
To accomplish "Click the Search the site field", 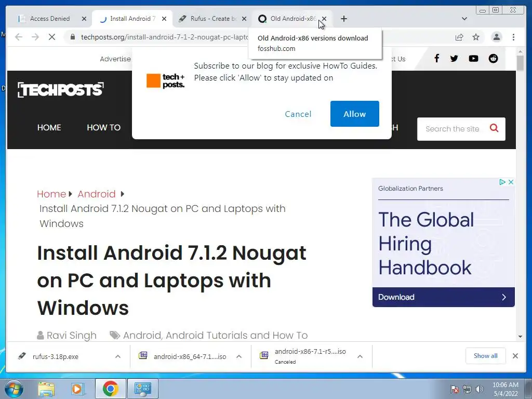I will point(453,129).
